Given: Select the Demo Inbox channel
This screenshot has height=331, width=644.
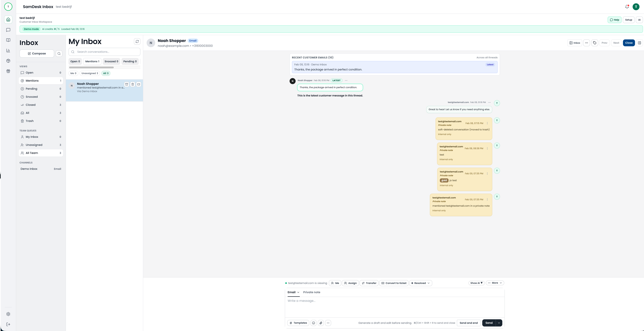Looking at the screenshot, I should [29, 169].
